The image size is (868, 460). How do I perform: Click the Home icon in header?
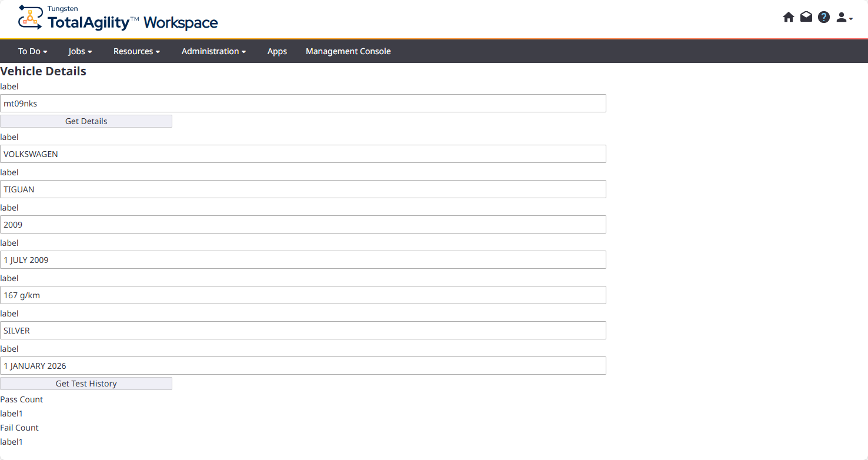point(788,17)
